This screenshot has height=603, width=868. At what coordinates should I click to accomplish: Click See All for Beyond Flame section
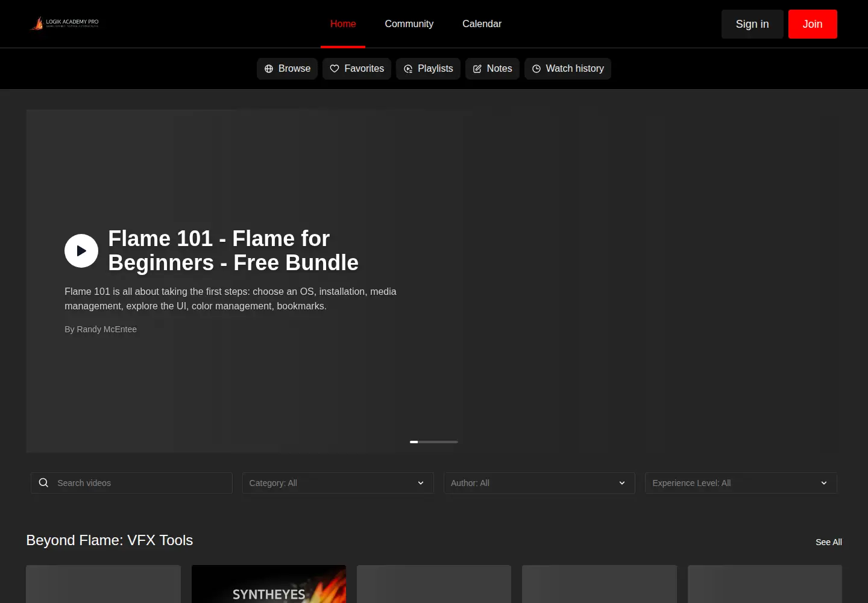pos(829,542)
